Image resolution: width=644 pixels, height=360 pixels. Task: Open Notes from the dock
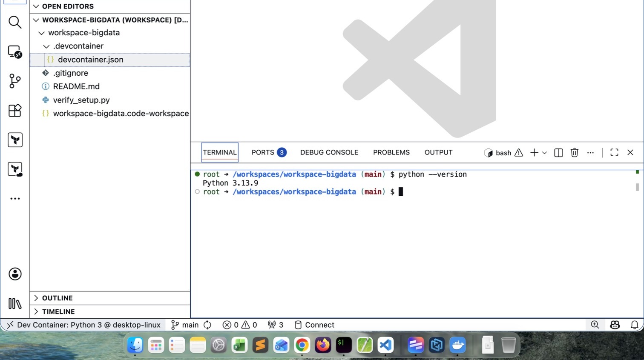tap(198, 345)
